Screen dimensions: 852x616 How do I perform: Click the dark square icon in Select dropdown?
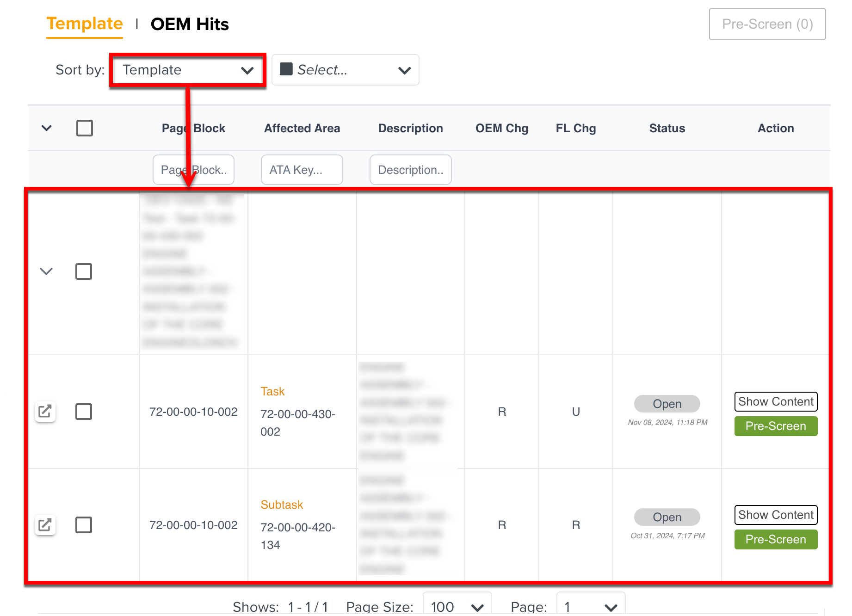point(286,69)
